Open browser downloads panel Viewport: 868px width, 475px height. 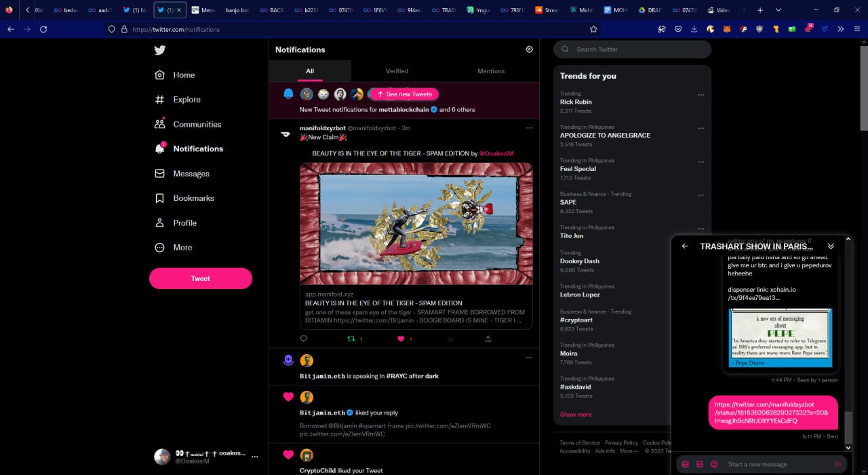[694, 29]
